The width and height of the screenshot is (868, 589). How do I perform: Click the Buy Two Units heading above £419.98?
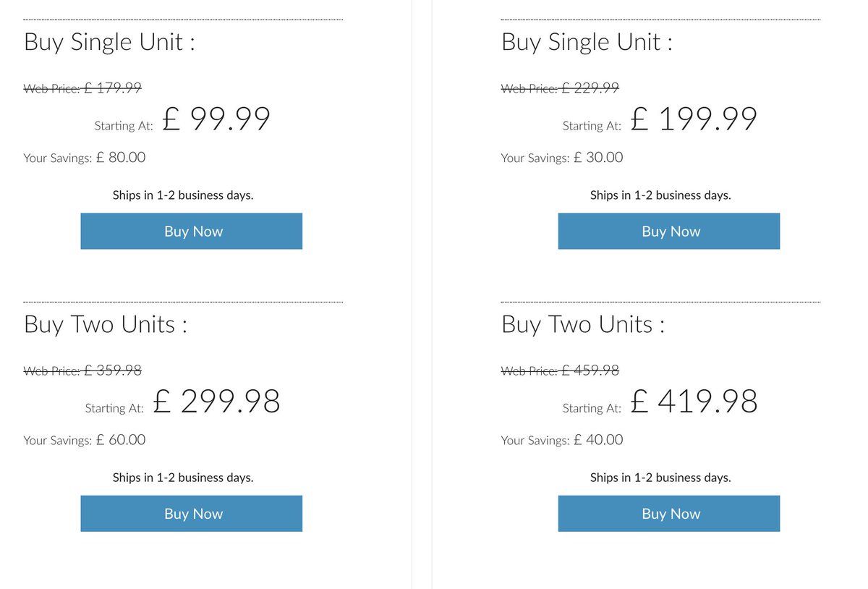[x=582, y=324]
